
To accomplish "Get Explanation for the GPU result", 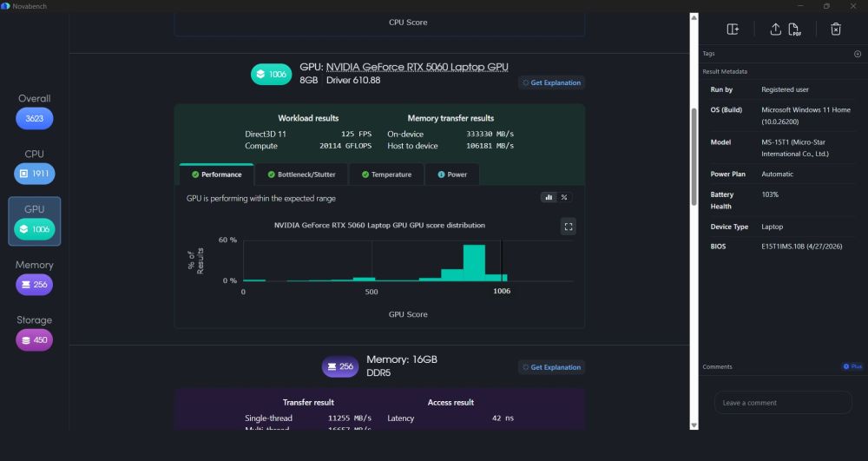I will (x=551, y=83).
